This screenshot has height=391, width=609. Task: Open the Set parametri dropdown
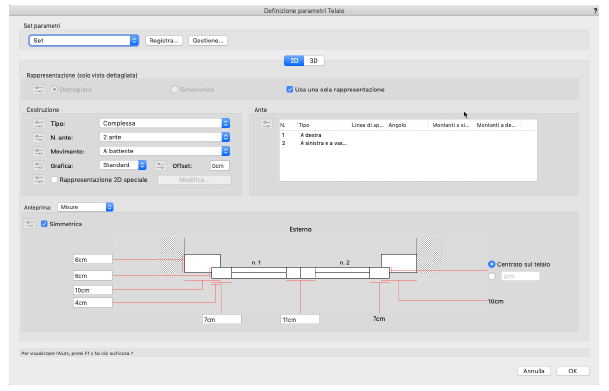point(84,40)
